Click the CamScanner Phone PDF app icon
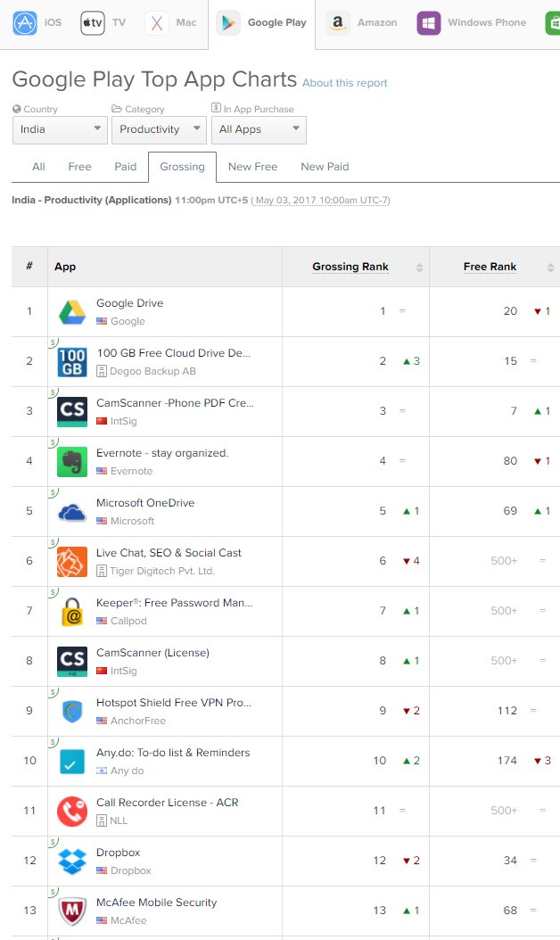Viewport: 560px width, 940px height. (x=72, y=411)
